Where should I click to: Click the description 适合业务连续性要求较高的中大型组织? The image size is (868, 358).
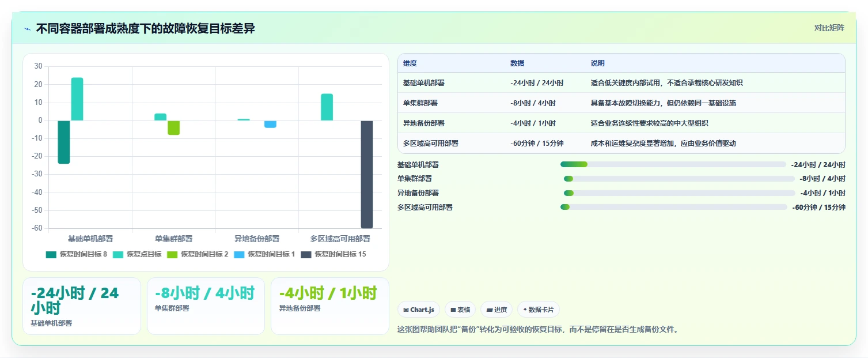(x=650, y=123)
